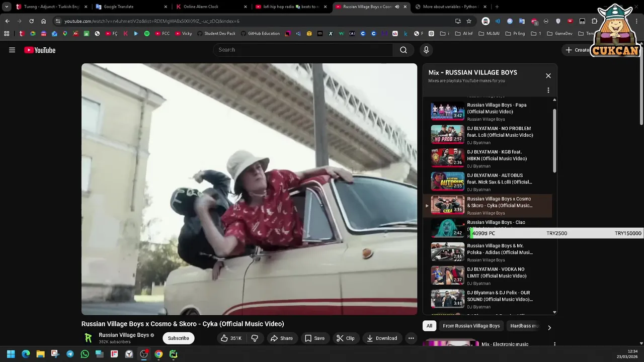Open the Chrome extensions puzzle menu
Image resolution: width=644 pixels, height=362 pixels.
[594, 21]
